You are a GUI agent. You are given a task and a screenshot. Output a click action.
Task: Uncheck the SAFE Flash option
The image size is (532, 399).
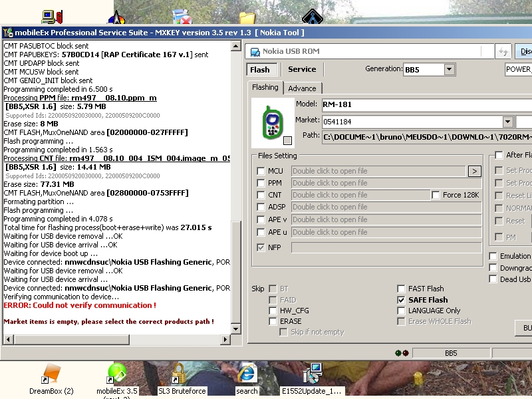click(x=401, y=300)
